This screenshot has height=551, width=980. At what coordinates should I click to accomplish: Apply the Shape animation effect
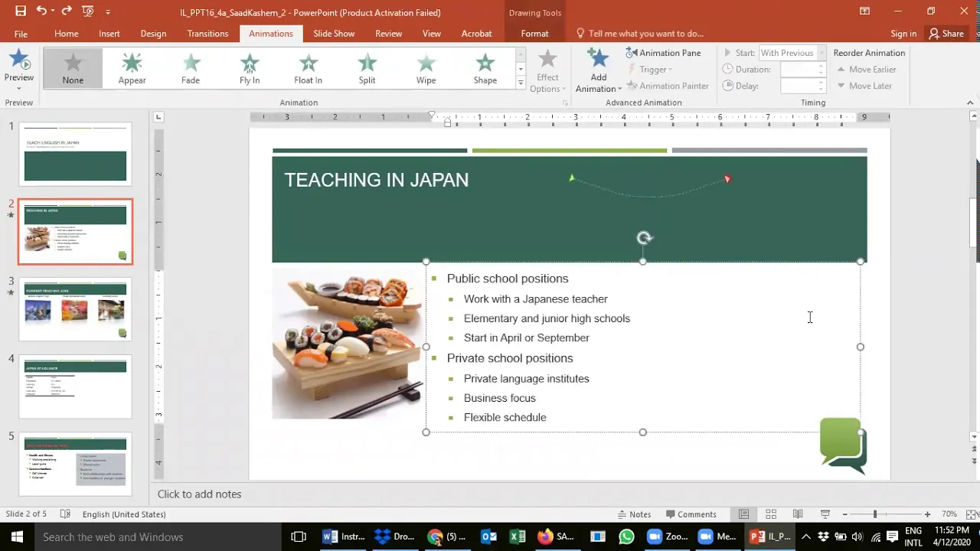point(485,68)
